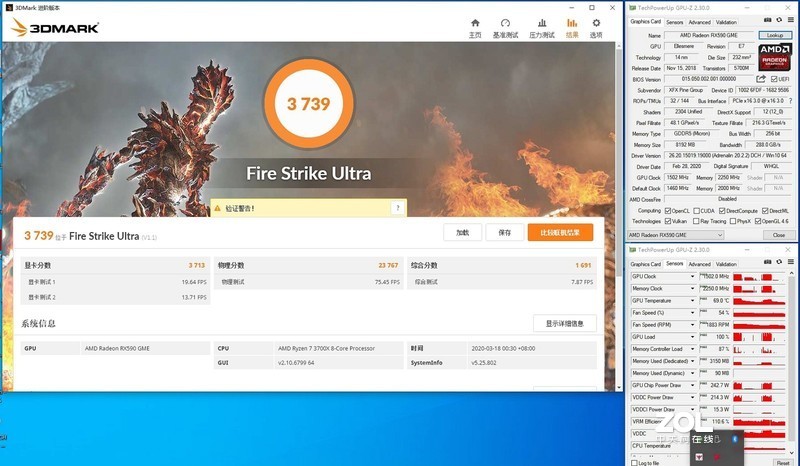Open hamburger menu in Graphics Card GPU-Z window
This screenshot has height=466, width=800.
coord(790,20)
